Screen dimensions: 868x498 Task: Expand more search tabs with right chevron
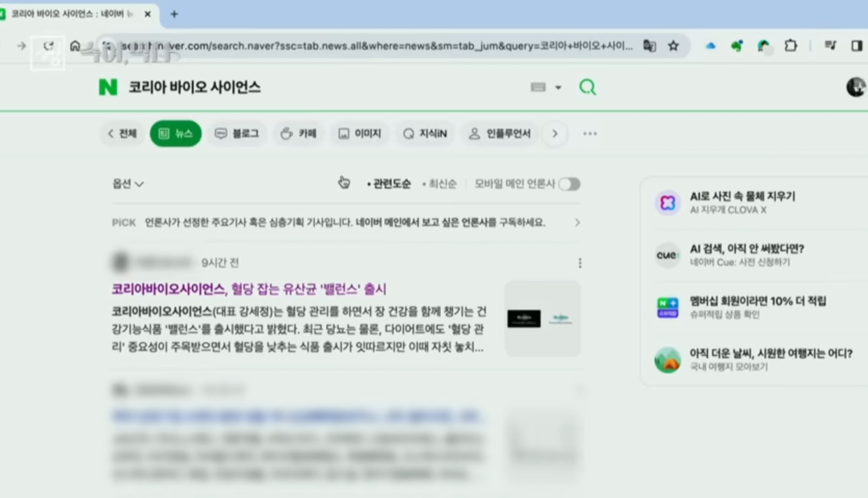(x=555, y=133)
